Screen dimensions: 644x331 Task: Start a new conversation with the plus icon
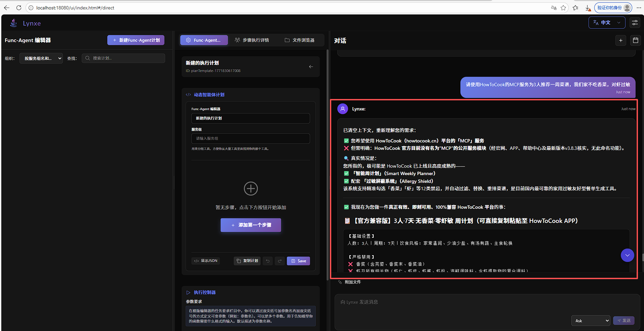click(x=621, y=40)
